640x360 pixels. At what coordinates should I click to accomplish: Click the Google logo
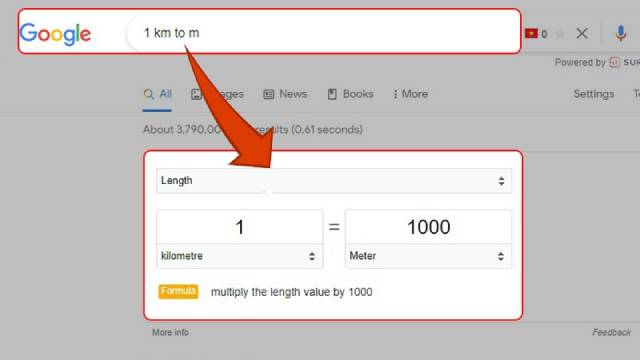pyautogui.click(x=55, y=33)
